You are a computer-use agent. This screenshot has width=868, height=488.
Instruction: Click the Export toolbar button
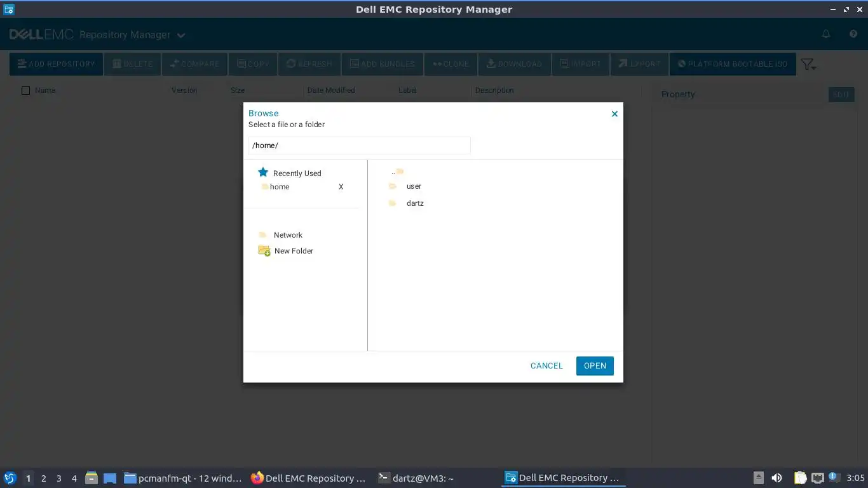coord(640,64)
